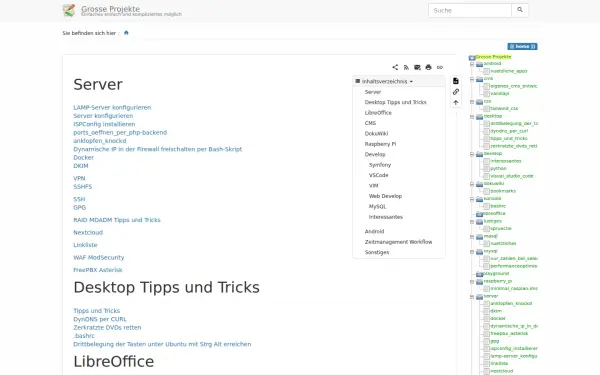Viewport: 600px width, 375px height.
Task: Open visual_studio_code page in tree
Action: (512, 176)
